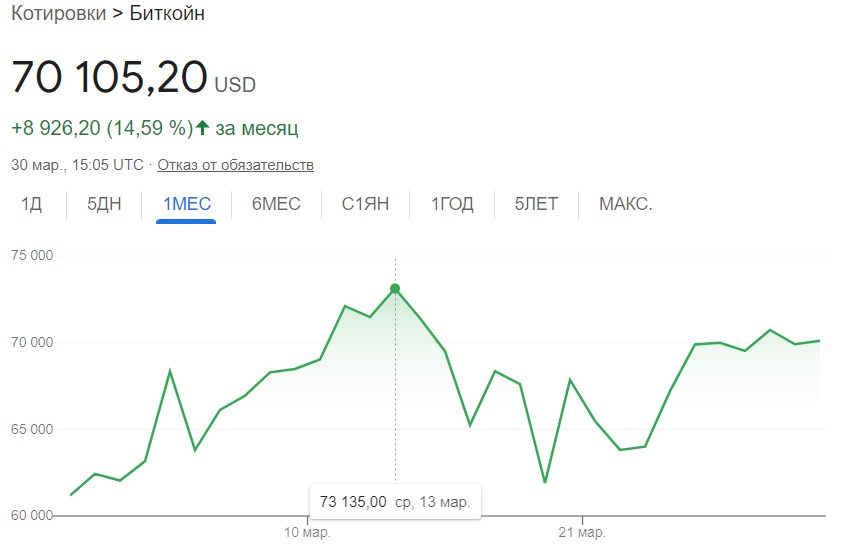844x548 pixels.
Task: Click the за месяц period text
Action: click(x=257, y=128)
